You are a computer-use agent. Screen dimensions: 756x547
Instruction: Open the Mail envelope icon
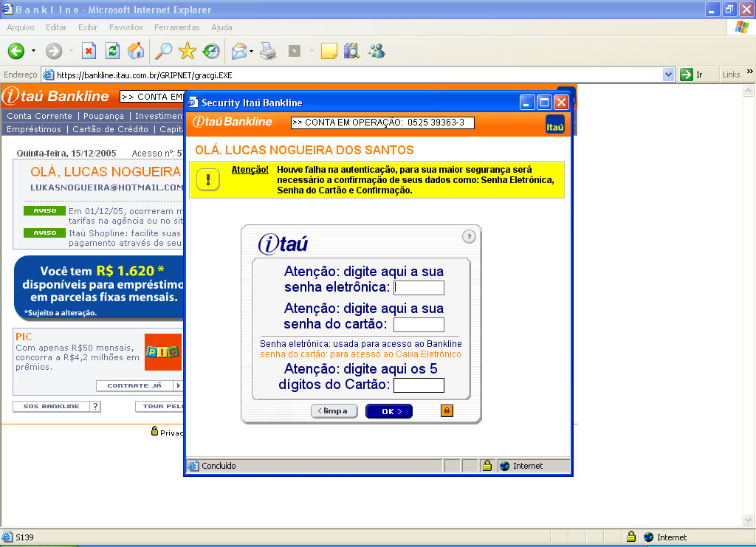239,51
